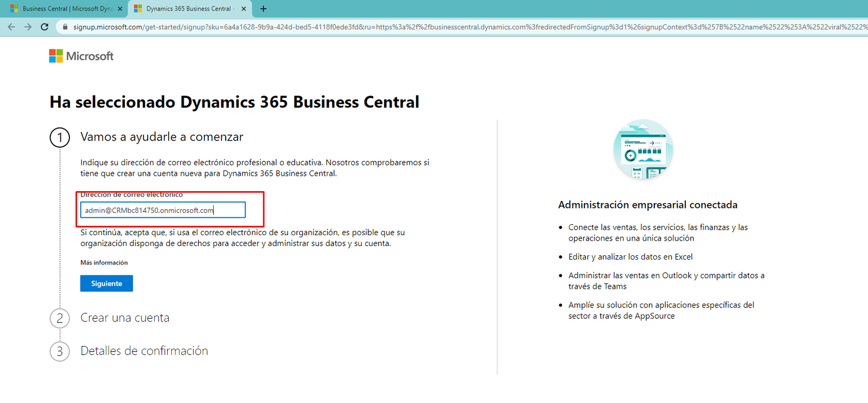Click the 'Crear una cuenta' step heading
Viewport: 868px width, 403px height.
pos(125,318)
